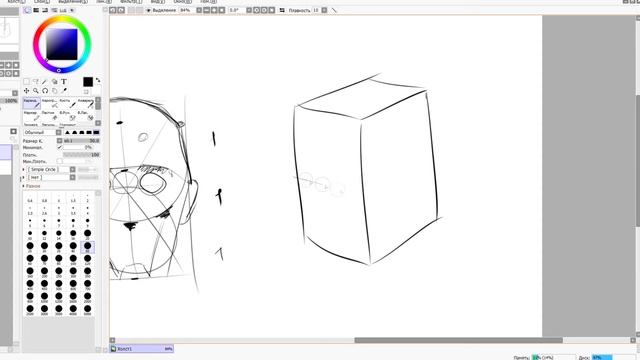Viewport: 640px width, 360px height.
Task: Show the RGB sliders panel
Action: (36, 10)
